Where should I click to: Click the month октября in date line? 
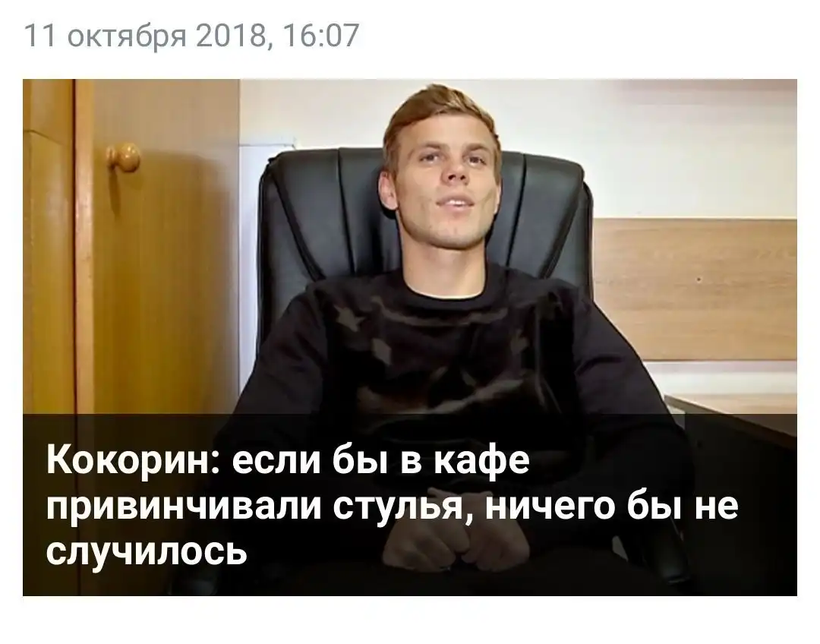(x=127, y=36)
